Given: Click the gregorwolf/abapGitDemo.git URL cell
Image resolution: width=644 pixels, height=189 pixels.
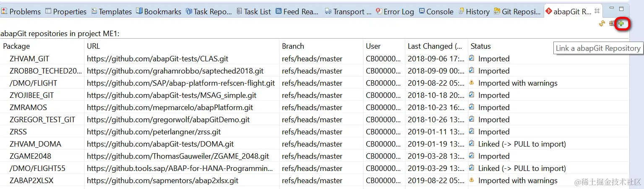Looking at the screenshot, I should pyautogui.click(x=168, y=120).
